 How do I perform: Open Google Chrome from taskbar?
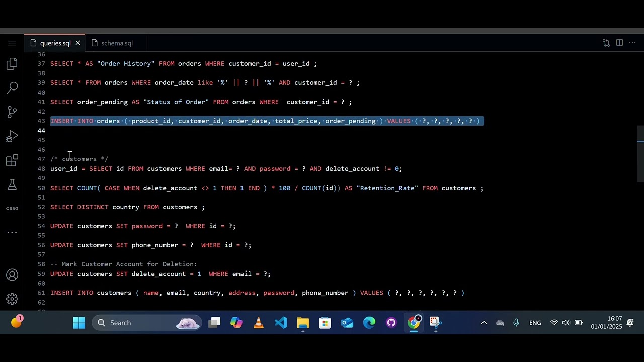pos(414,323)
